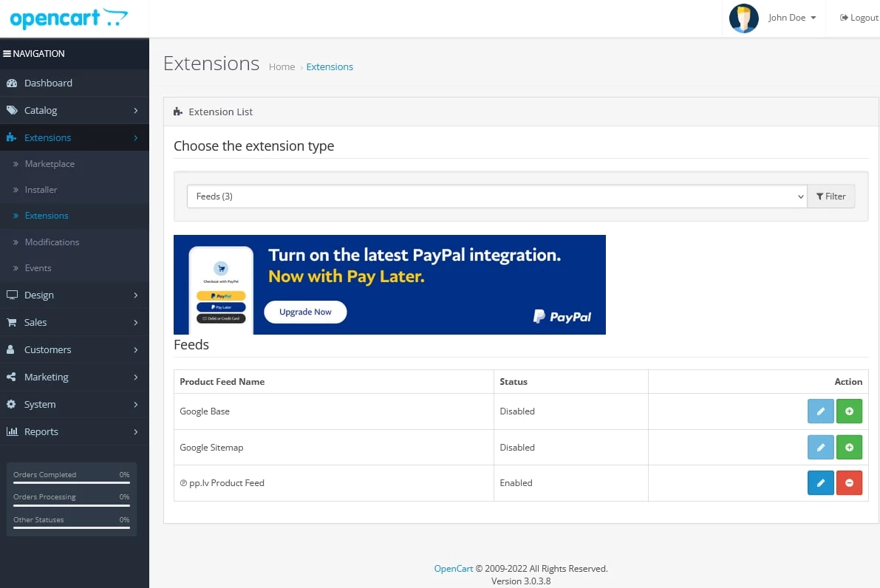Click the Logout link

point(859,18)
